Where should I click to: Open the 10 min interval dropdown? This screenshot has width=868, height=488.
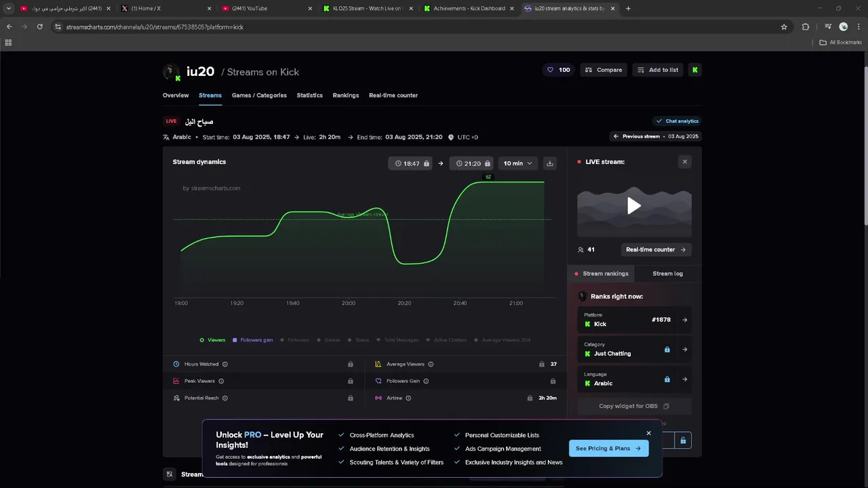coord(518,163)
